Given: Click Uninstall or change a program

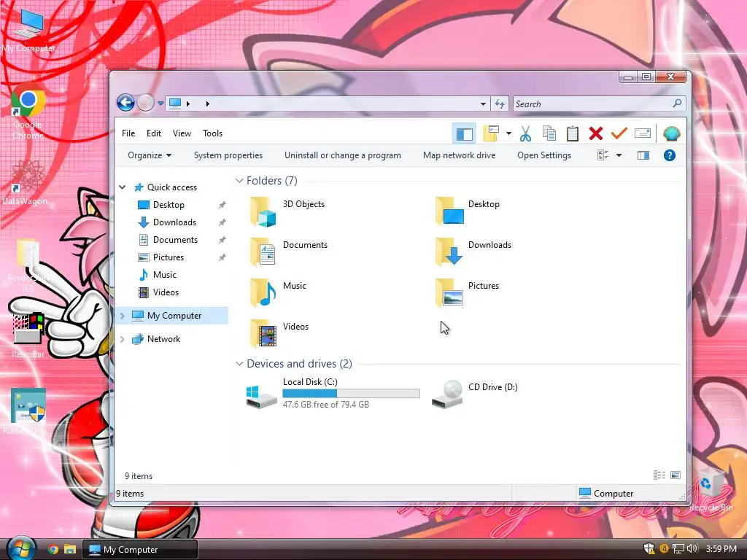Looking at the screenshot, I should [x=343, y=155].
